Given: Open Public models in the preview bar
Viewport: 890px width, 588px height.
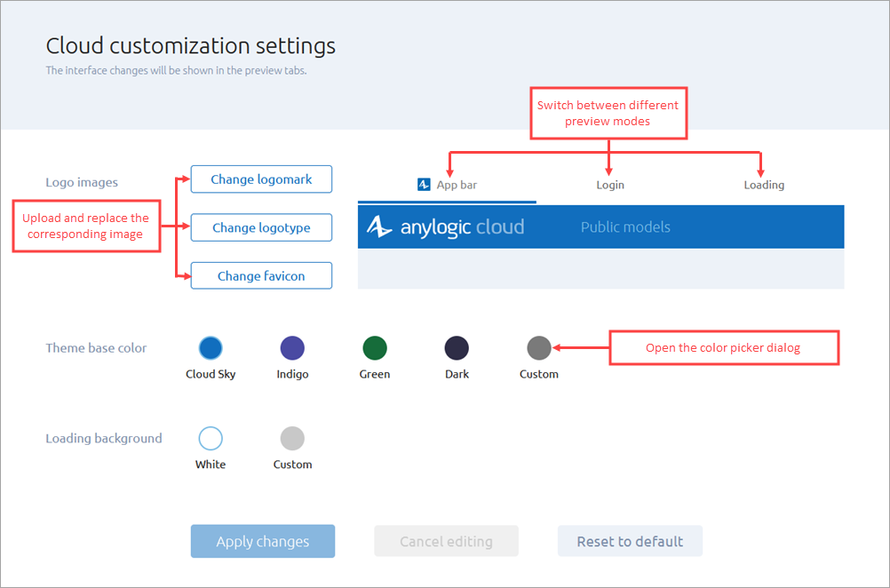Looking at the screenshot, I should [x=625, y=227].
